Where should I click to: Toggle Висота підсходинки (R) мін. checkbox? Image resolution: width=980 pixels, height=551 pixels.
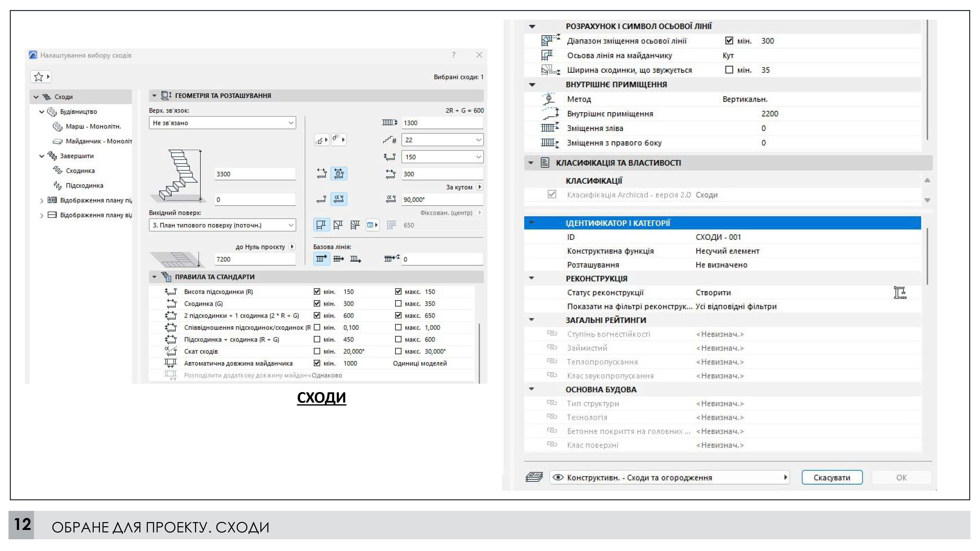(x=317, y=291)
